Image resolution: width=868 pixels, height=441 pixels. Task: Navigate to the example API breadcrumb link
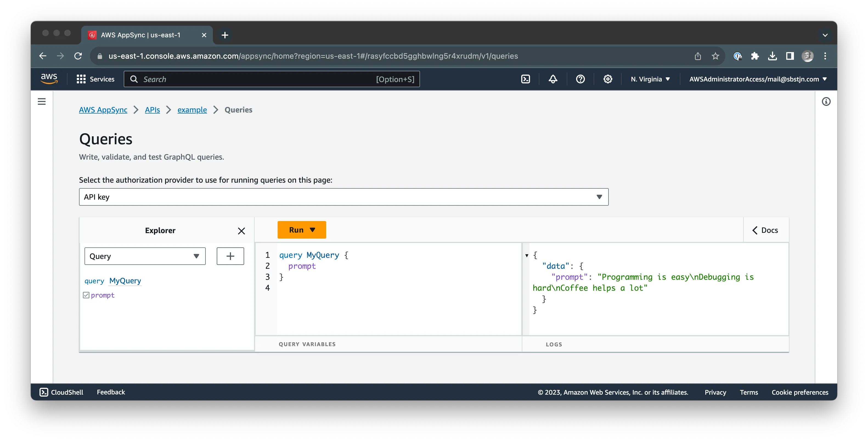coord(192,110)
